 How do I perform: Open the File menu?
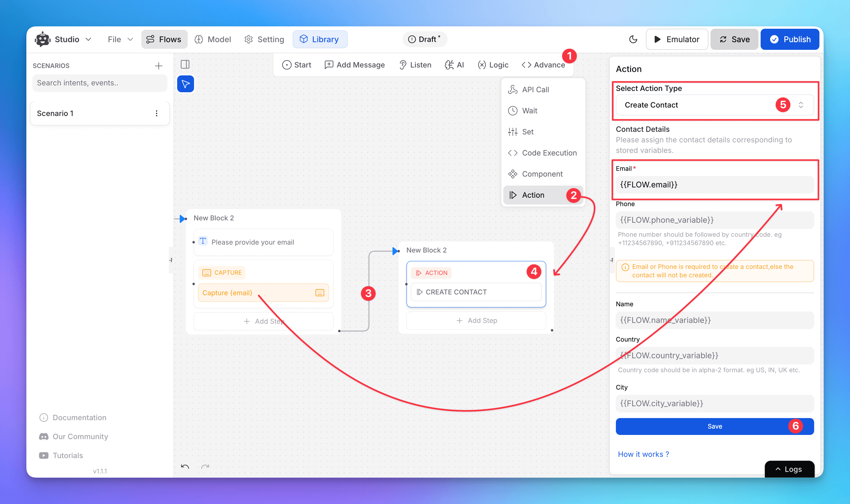tap(120, 39)
